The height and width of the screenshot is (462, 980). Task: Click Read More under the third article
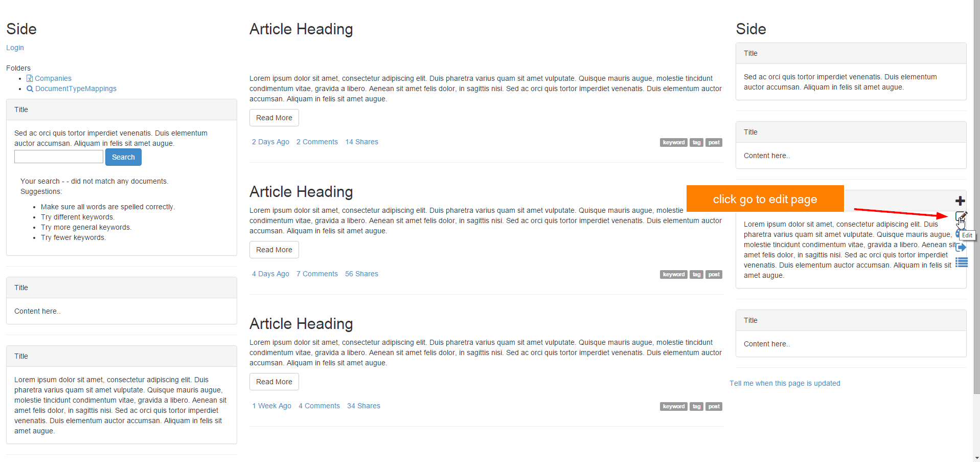pyautogui.click(x=274, y=382)
